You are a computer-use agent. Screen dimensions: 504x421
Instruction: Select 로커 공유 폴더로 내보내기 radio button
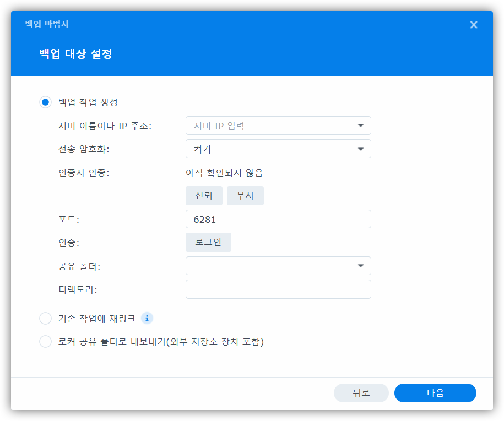(45, 342)
